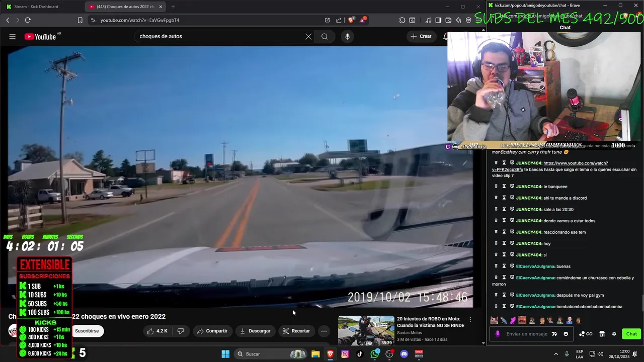Share this page from the address bar
Viewport: 644px width, 362px height.
click(x=339, y=20)
